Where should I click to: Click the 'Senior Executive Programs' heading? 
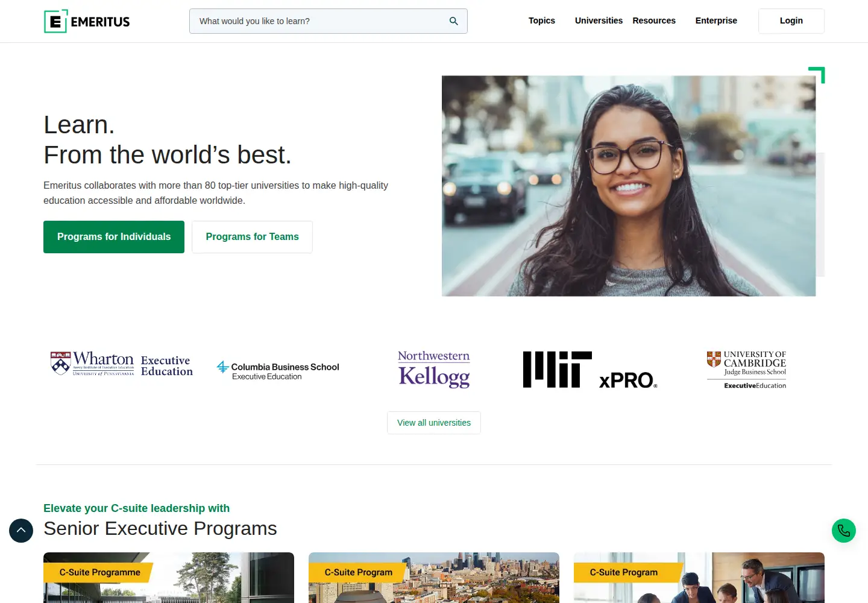tap(160, 528)
